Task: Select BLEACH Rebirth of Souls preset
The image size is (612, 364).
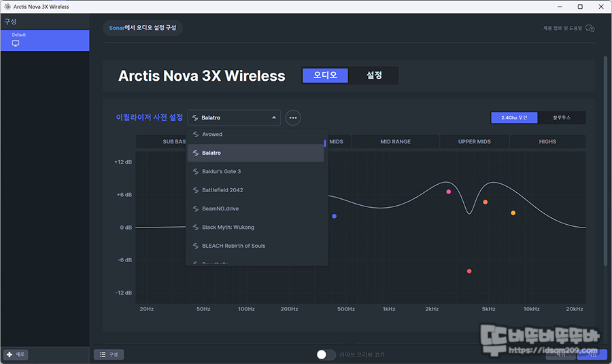Action: pyautogui.click(x=255, y=246)
